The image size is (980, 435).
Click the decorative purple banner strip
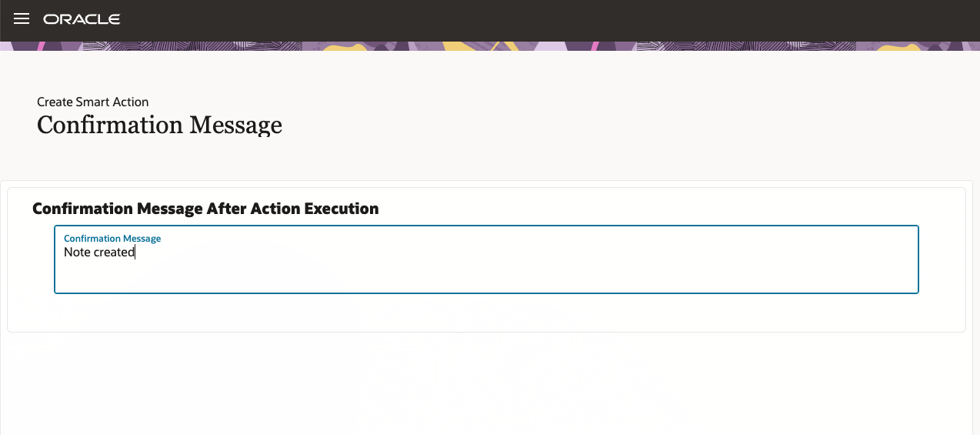tap(490, 46)
